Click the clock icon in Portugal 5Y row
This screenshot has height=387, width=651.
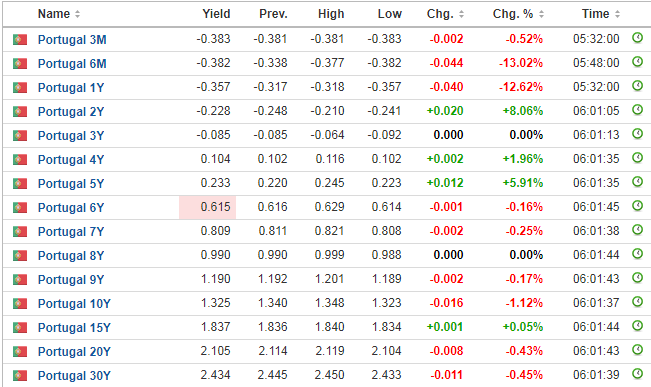click(x=637, y=182)
